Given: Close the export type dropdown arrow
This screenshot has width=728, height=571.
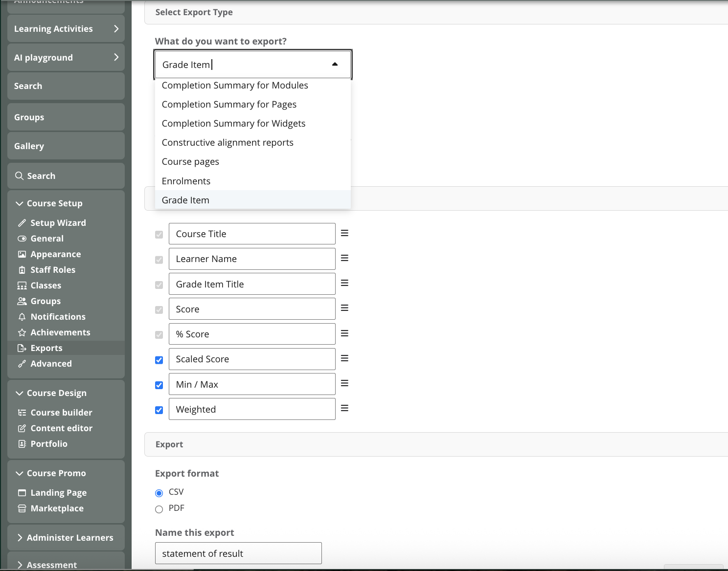Looking at the screenshot, I should 335,65.
